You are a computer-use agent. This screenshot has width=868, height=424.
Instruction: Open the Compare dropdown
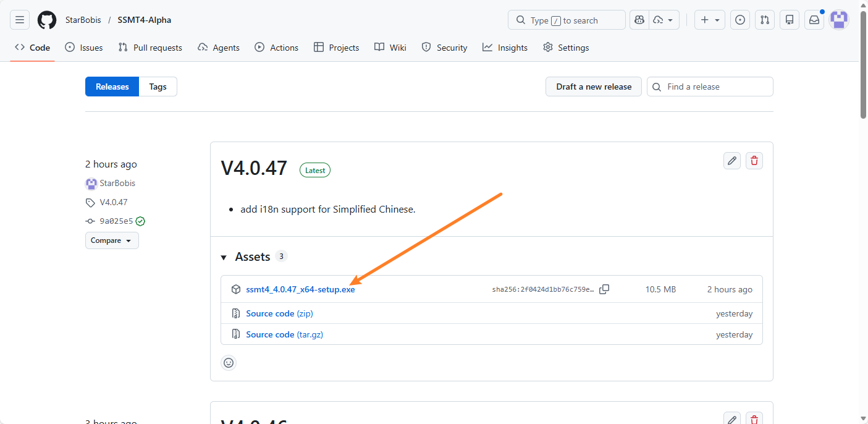(112, 240)
